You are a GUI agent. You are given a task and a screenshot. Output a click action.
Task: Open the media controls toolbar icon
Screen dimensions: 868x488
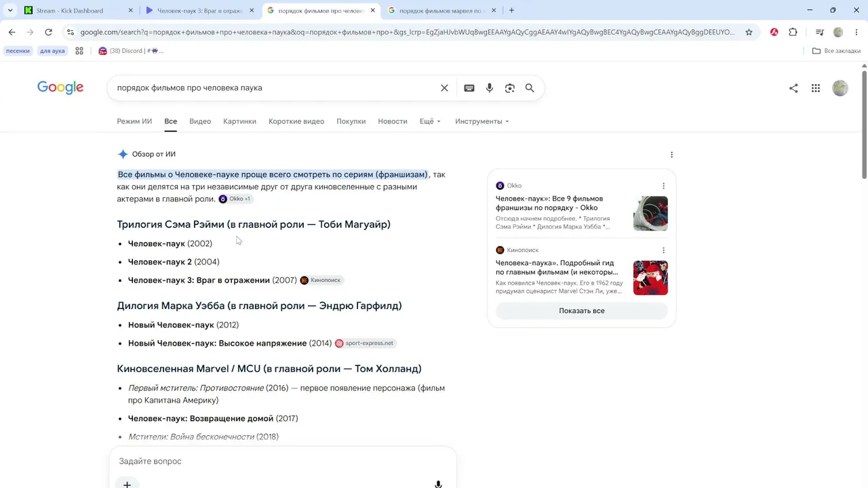(x=819, y=32)
